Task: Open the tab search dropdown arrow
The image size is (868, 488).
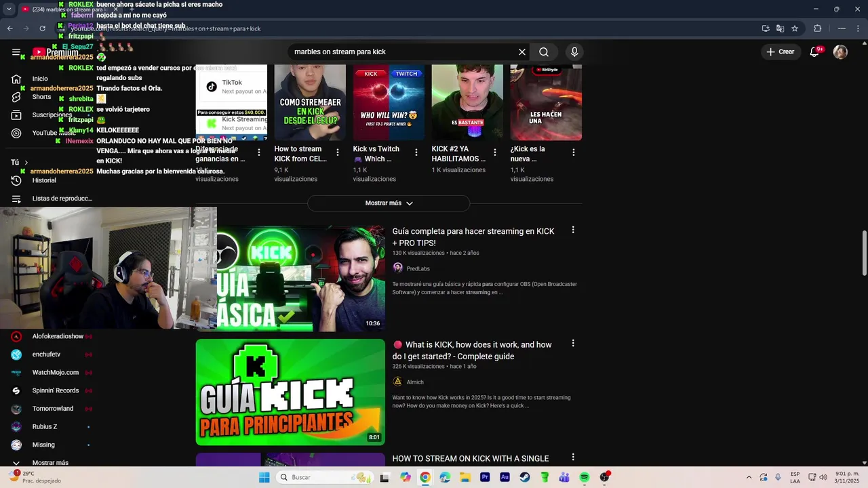Action: [x=9, y=9]
